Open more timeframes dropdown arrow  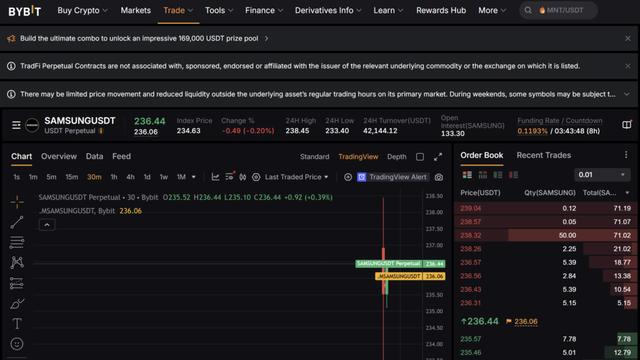(x=193, y=177)
